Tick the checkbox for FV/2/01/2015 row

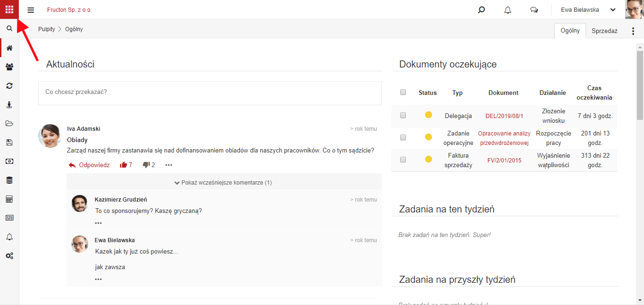coord(403,160)
